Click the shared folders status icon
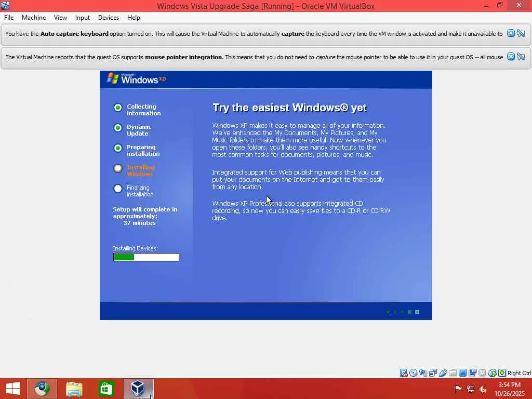The width and height of the screenshot is (532, 399). (453, 373)
